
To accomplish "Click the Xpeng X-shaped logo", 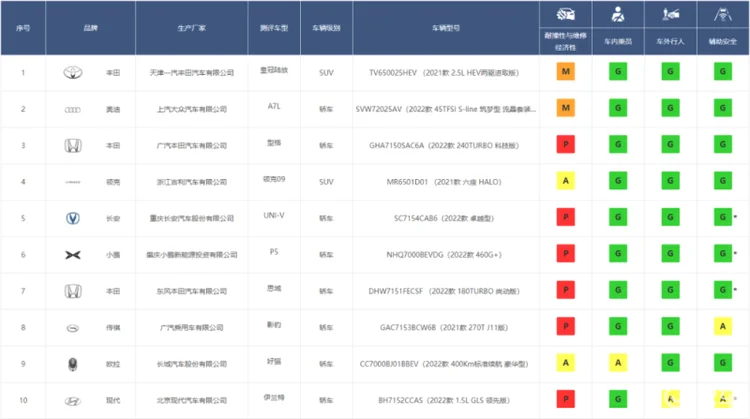I will point(73,255).
